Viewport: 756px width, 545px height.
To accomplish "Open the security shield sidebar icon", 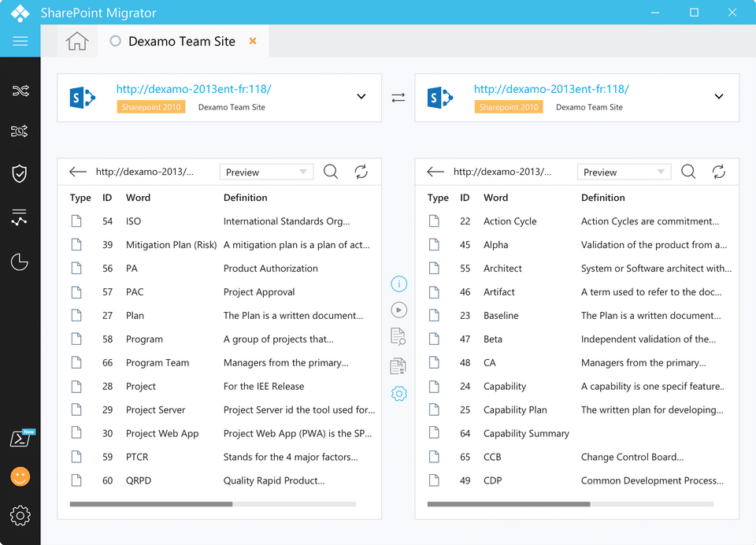I will click(20, 173).
